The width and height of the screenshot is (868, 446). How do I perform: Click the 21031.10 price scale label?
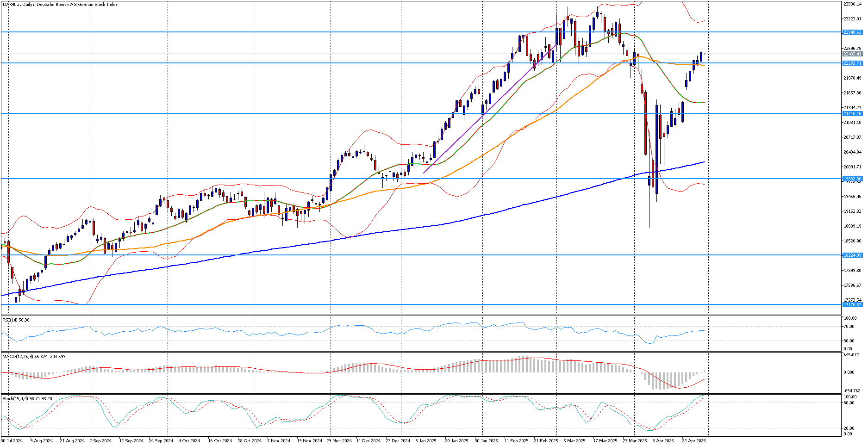click(852, 122)
